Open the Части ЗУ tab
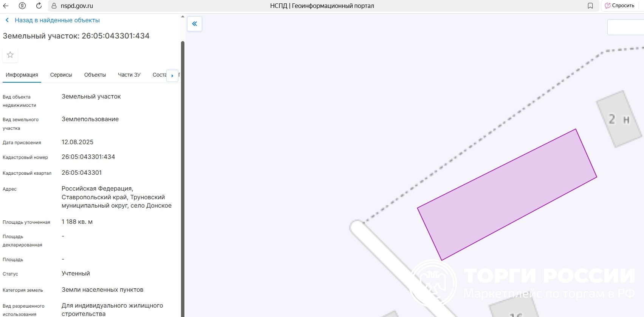This screenshot has width=644, height=317. (x=129, y=75)
